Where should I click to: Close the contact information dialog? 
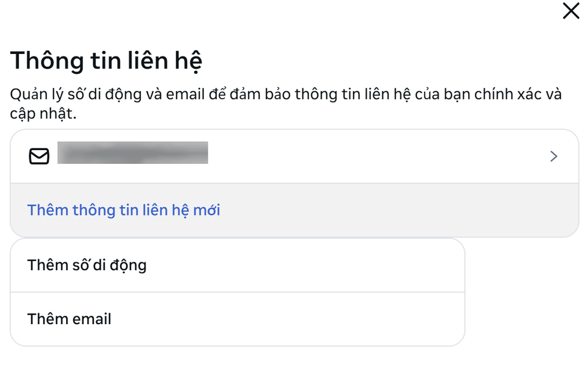[571, 11]
